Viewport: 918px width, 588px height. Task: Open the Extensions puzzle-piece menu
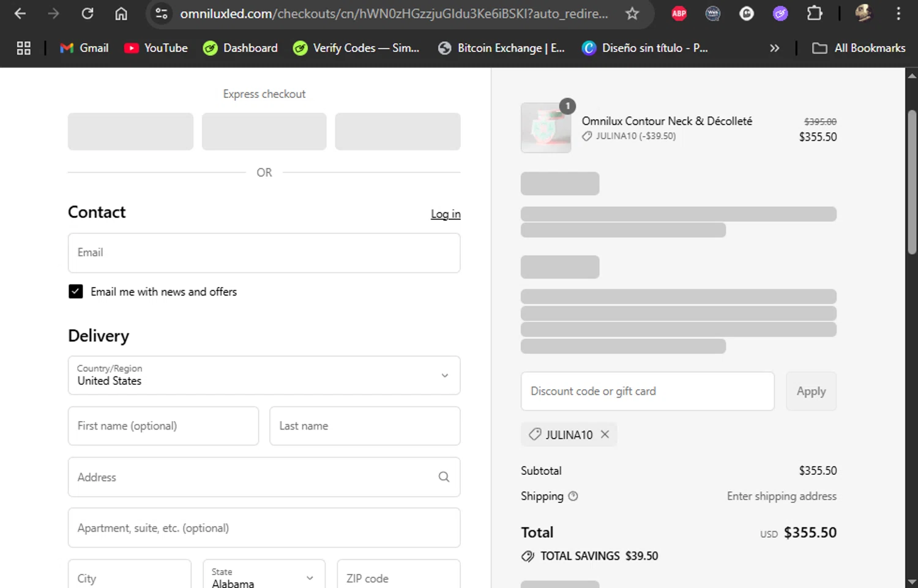click(815, 13)
